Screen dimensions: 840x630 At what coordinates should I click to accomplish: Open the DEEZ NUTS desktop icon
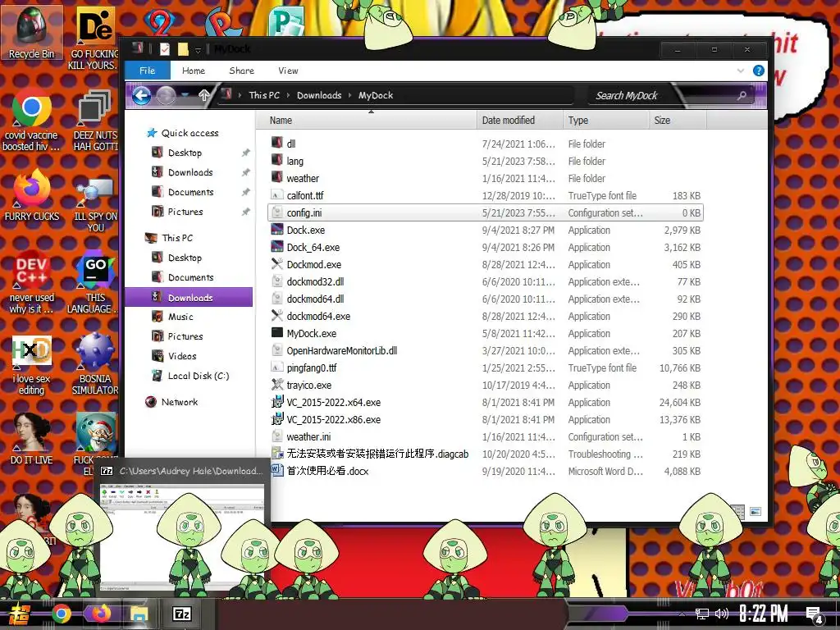pos(95,120)
